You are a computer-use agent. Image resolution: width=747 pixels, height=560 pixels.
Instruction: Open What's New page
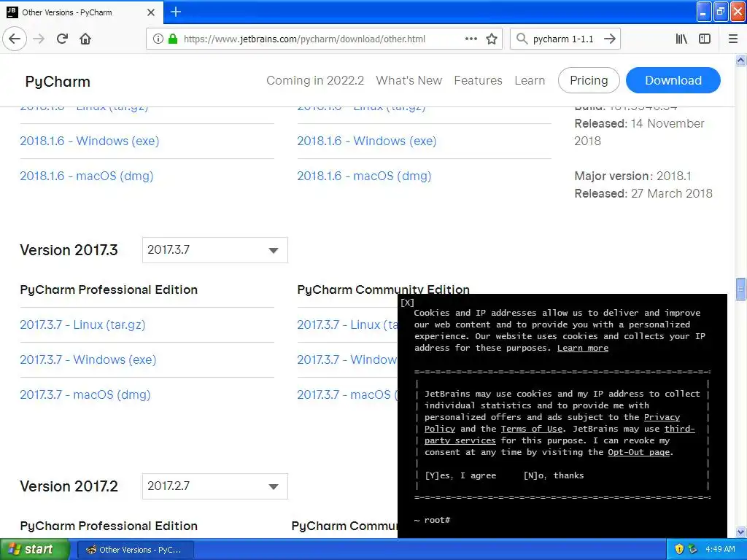[409, 80]
